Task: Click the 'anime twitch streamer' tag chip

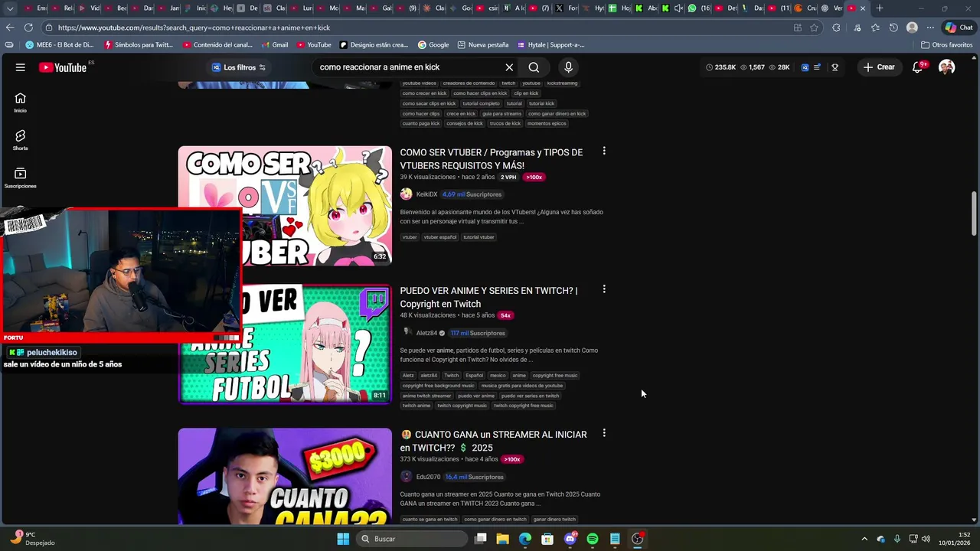Action: 427,396
